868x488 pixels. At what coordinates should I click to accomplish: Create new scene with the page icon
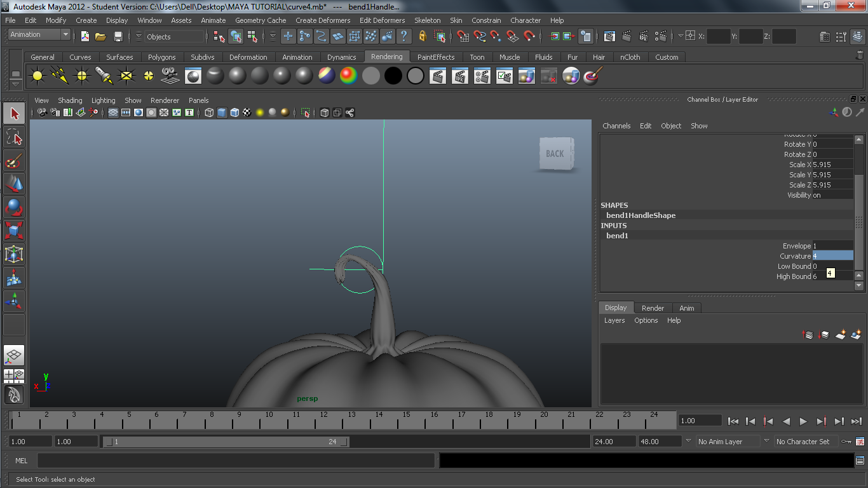(x=85, y=36)
